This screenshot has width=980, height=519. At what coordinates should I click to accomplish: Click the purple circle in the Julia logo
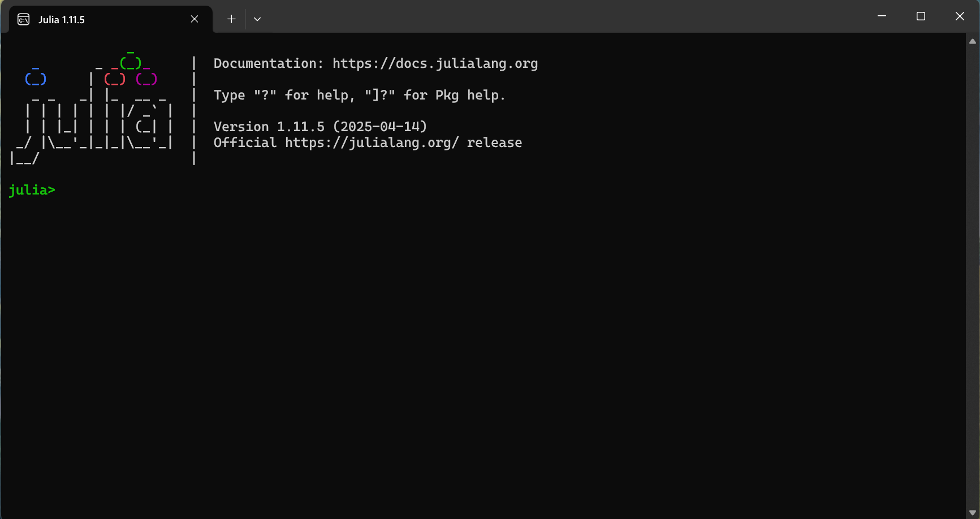(x=146, y=79)
